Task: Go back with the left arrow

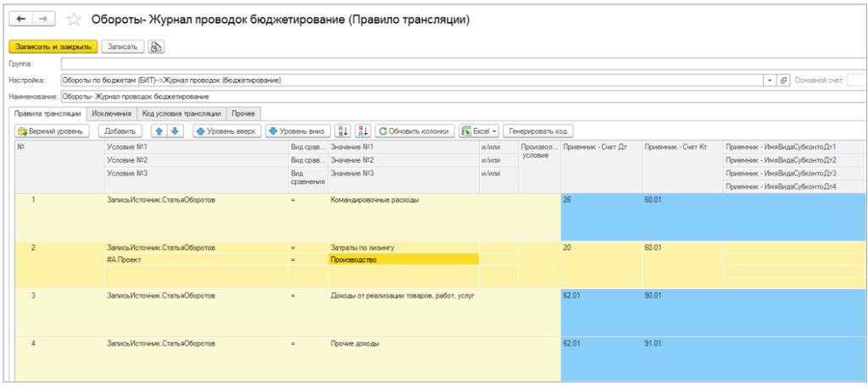Action: coord(21,19)
